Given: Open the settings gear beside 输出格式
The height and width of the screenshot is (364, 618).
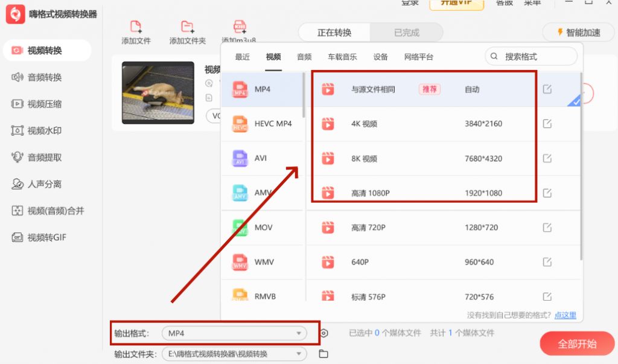Looking at the screenshot, I should click(324, 333).
